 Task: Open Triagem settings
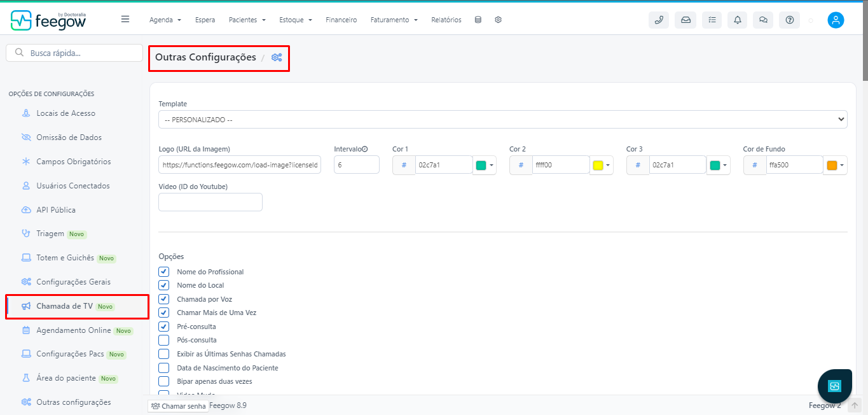[x=50, y=234]
